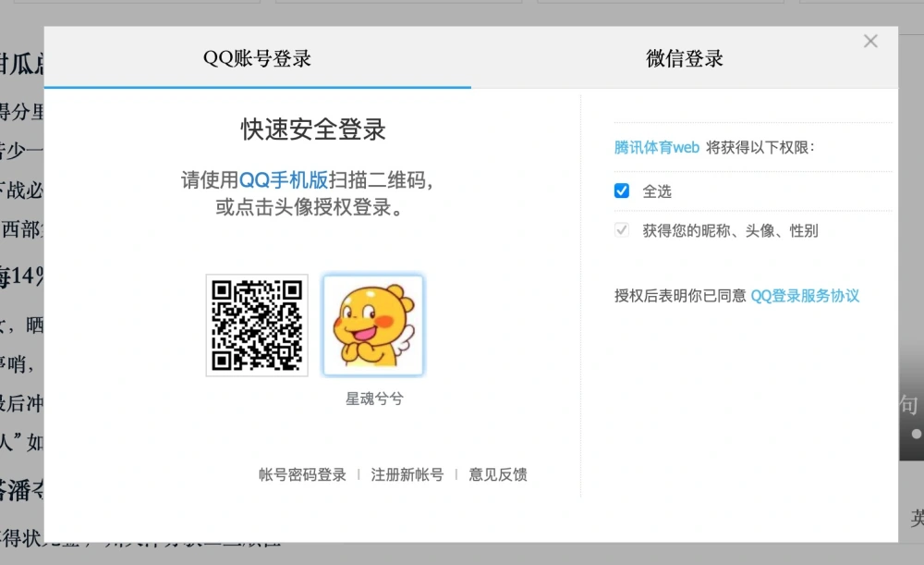Image resolution: width=924 pixels, height=565 pixels.
Task: Switch to the QQ账号登录 tab
Action: tap(257, 58)
